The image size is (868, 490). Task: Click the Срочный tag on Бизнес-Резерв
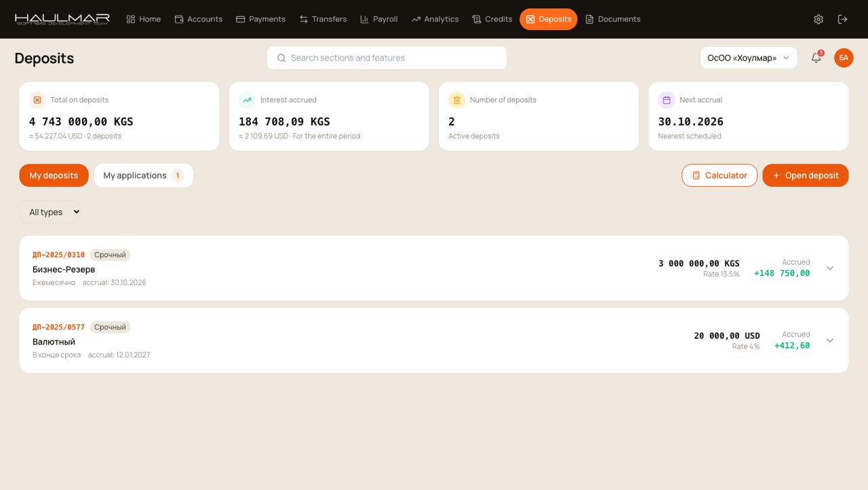pyautogui.click(x=110, y=255)
